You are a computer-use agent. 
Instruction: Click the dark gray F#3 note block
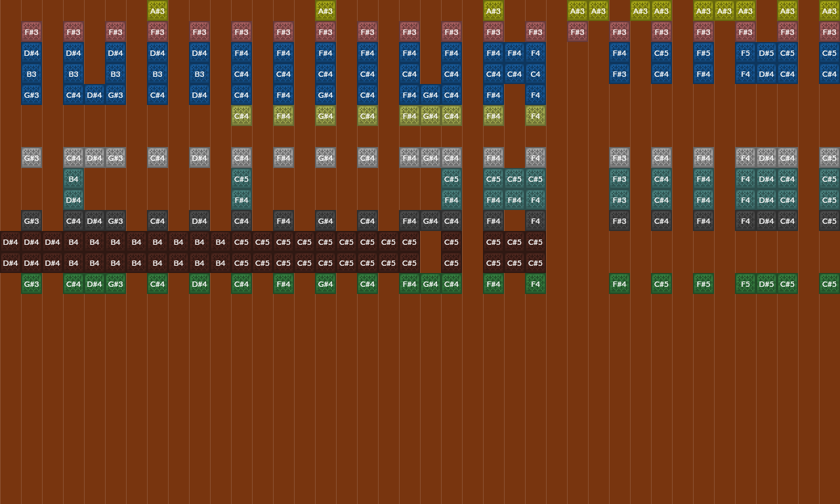pyautogui.click(x=619, y=221)
